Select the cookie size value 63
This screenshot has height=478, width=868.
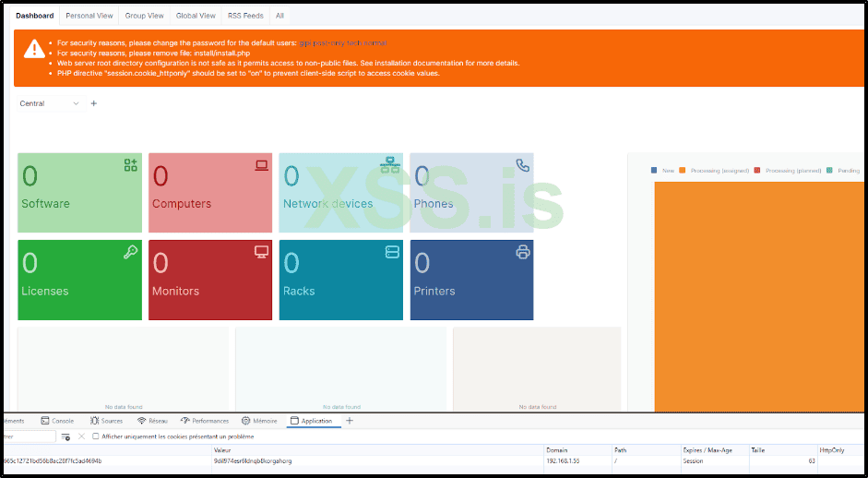tap(812, 460)
